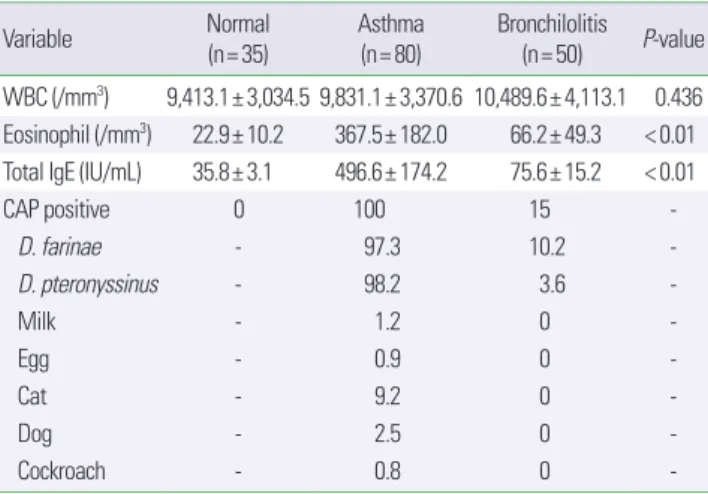Click the Bronchilolitis CAP positive value 15

coord(540,210)
